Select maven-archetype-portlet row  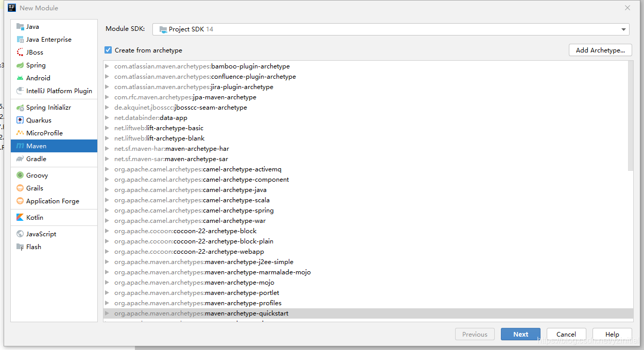pyautogui.click(x=365, y=293)
